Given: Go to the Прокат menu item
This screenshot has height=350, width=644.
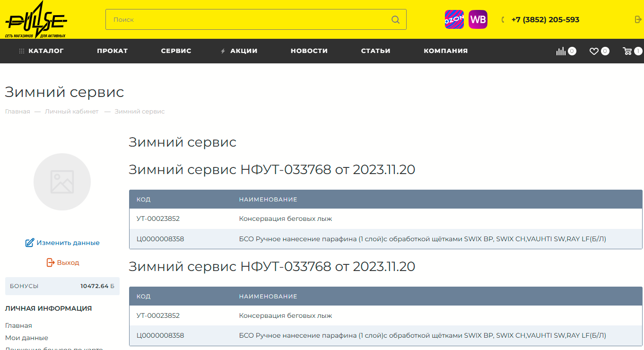Looking at the screenshot, I should coord(112,51).
